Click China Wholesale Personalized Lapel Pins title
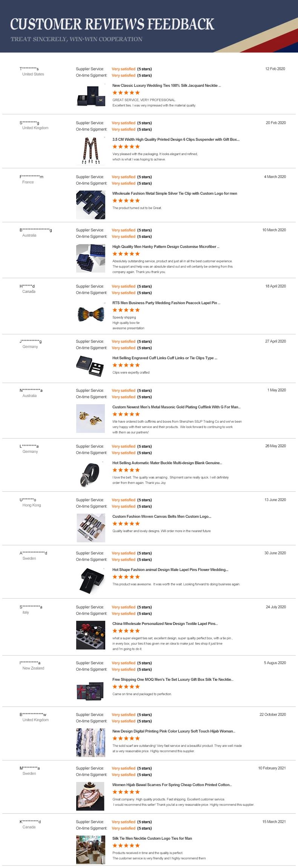This screenshot has width=298, height=868. pyautogui.click(x=165, y=624)
